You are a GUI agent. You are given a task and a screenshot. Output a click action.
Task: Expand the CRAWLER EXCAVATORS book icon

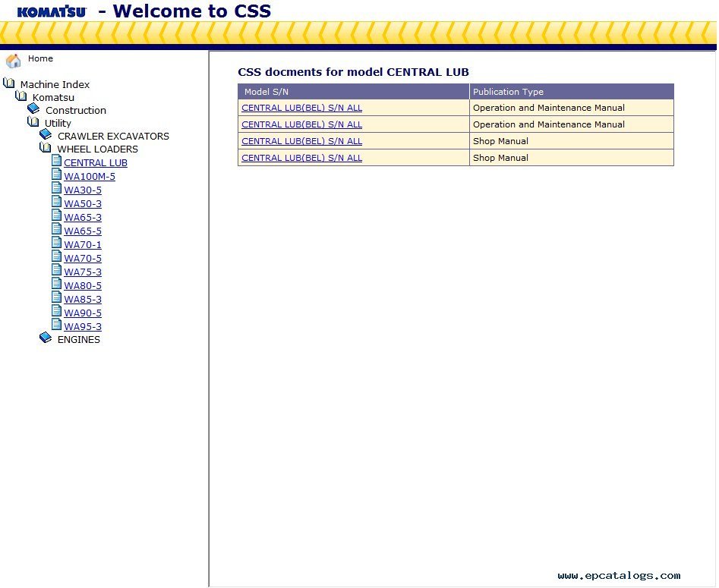point(46,134)
